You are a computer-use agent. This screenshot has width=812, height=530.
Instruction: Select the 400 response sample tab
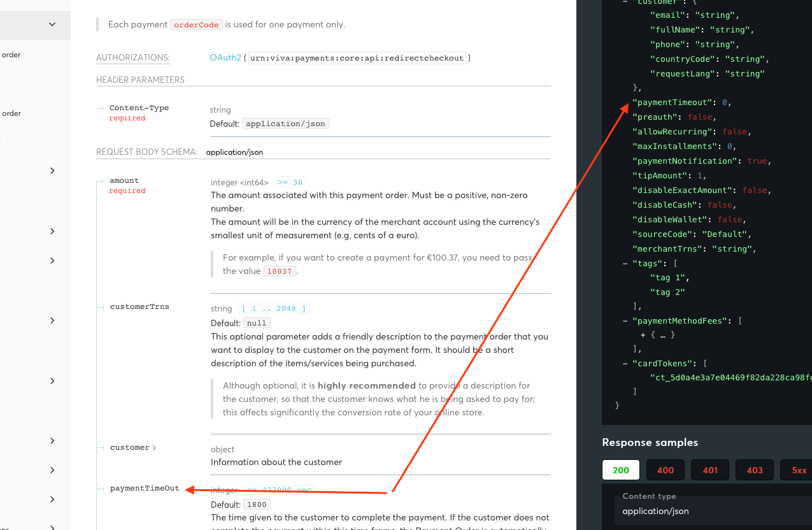[666, 470]
